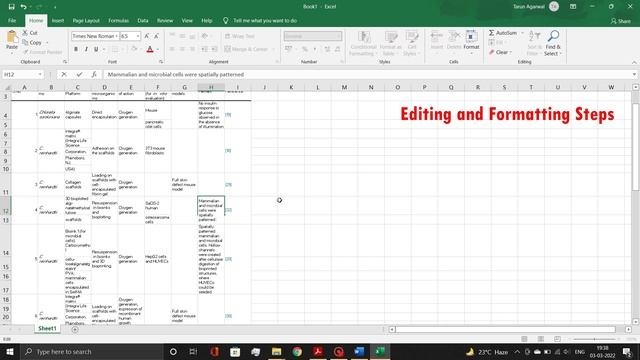This screenshot has height=360, width=640.
Task: Open the number format combo box
Action: 313,36
